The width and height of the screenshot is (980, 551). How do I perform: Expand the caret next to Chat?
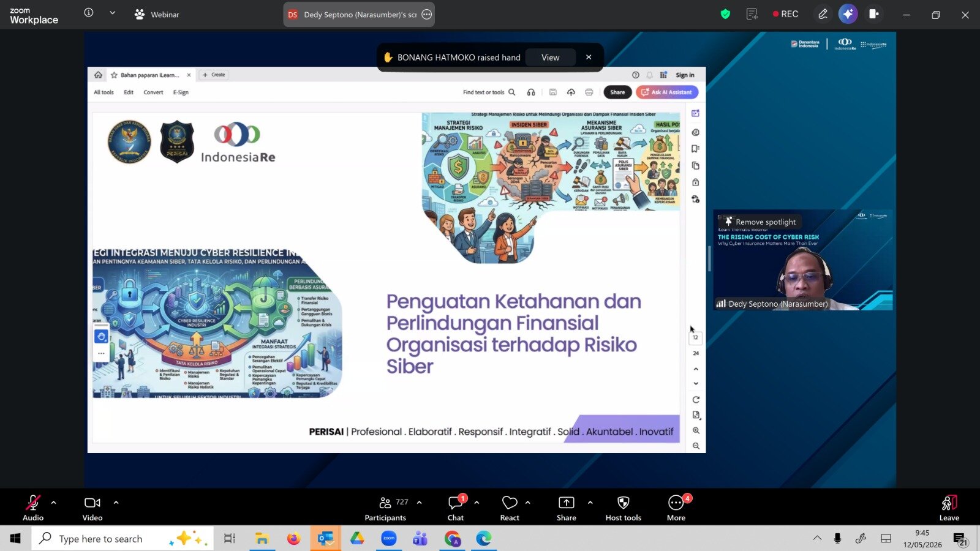click(x=477, y=503)
